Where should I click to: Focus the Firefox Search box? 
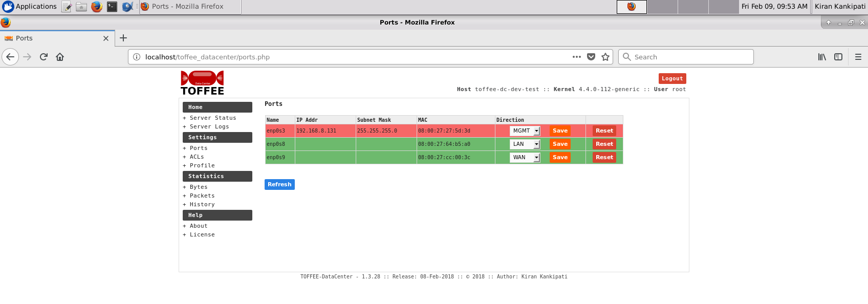click(x=686, y=57)
